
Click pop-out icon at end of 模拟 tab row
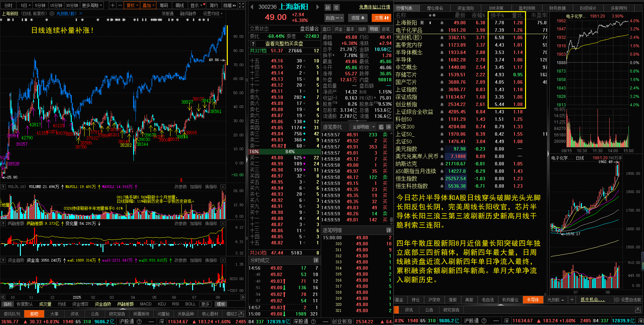[241, 314]
